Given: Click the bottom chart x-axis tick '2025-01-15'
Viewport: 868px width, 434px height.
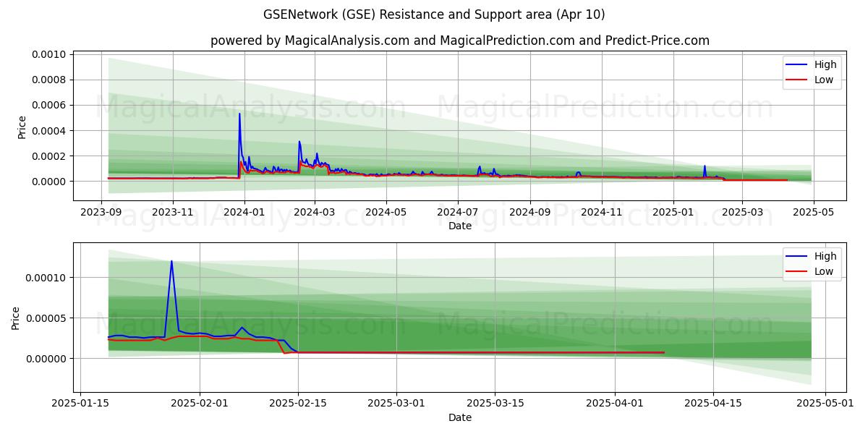Looking at the screenshot, I should (x=80, y=404).
